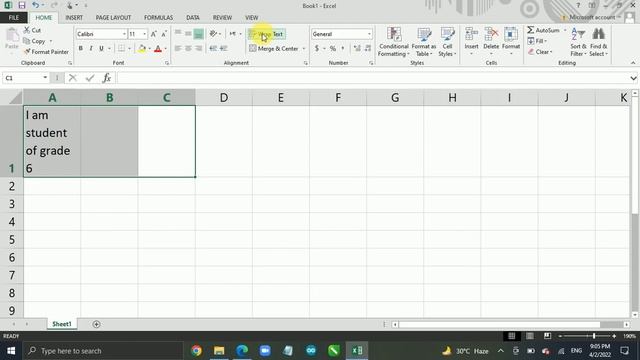Collapse the ribbon with the chevron

point(633,63)
